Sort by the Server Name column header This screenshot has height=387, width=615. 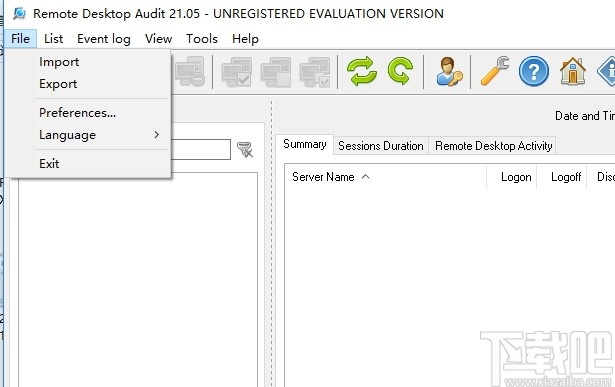click(385, 177)
